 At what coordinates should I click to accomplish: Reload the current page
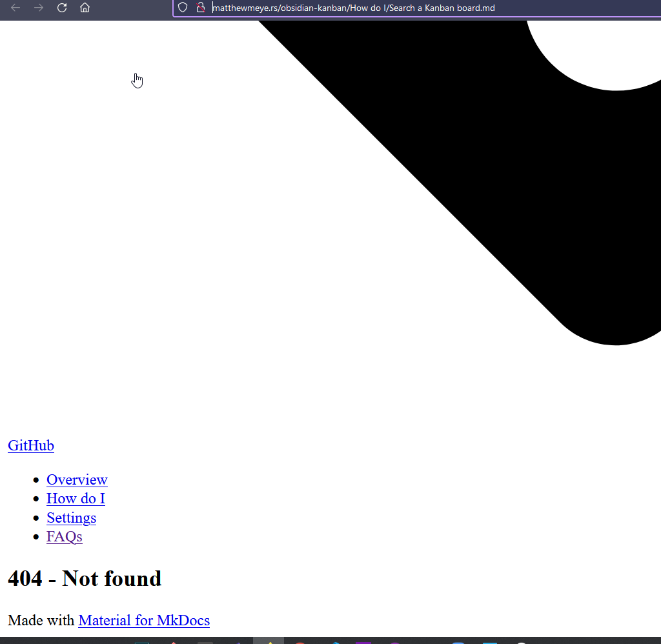[61, 8]
